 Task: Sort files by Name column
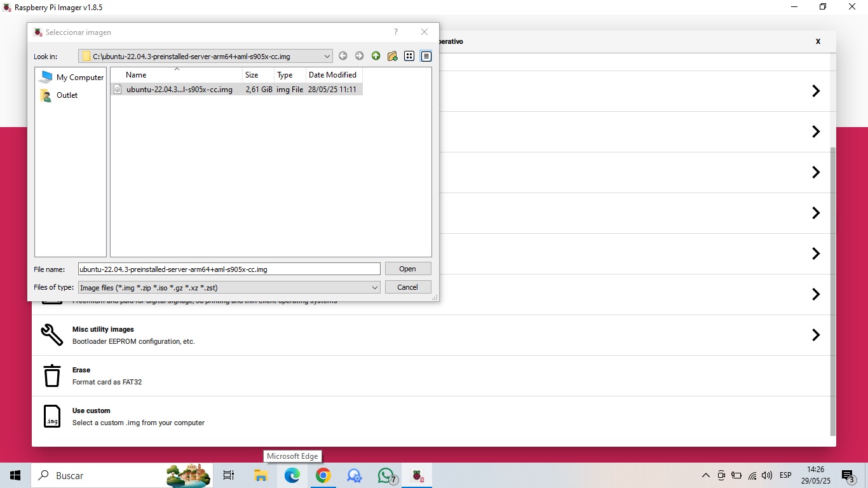pyautogui.click(x=177, y=75)
